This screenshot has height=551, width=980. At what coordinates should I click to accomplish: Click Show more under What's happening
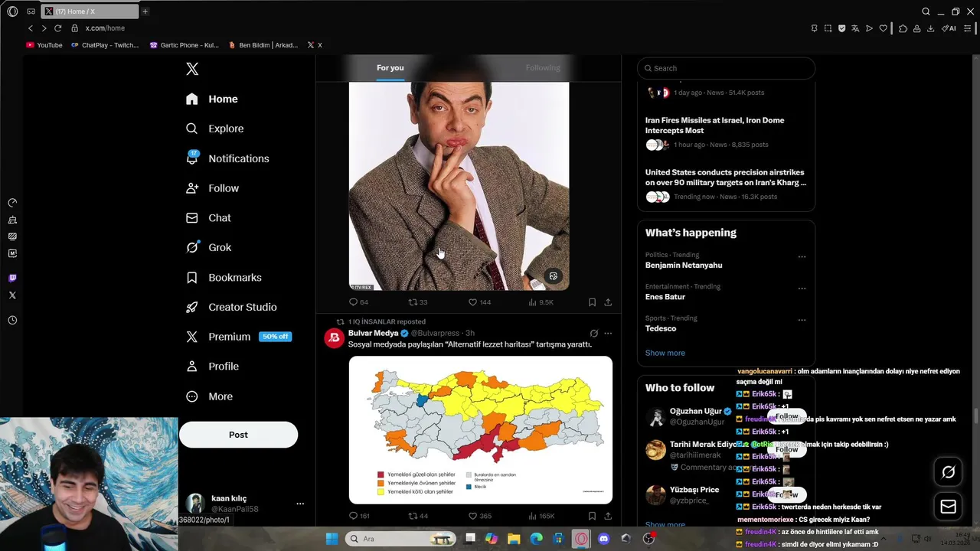665,353
